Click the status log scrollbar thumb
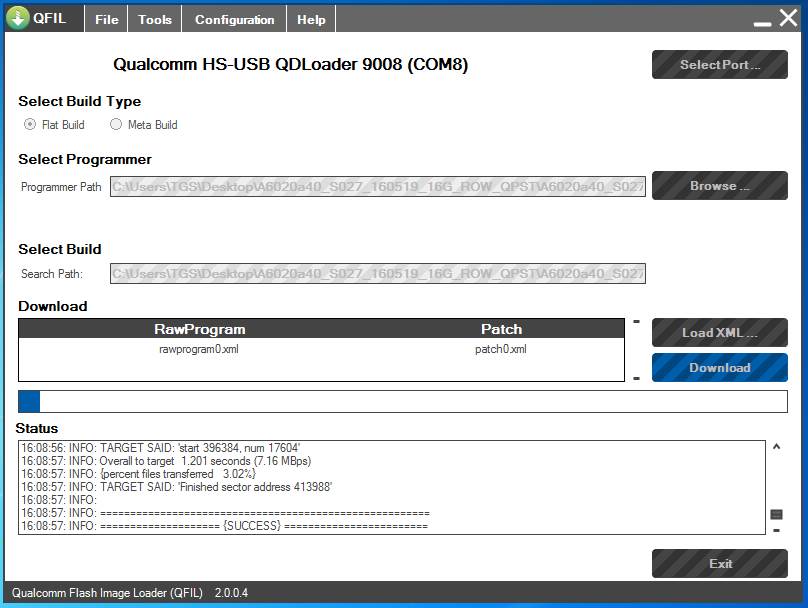This screenshot has height=608, width=808. (777, 514)
